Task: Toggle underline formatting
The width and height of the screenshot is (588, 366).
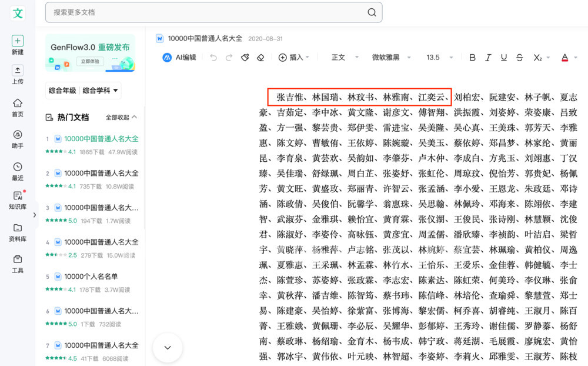Action: coord(503,58)
